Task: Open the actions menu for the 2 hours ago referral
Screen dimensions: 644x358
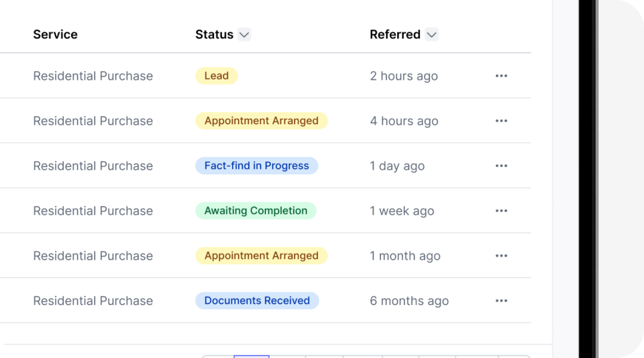Action: pos(501,76)
